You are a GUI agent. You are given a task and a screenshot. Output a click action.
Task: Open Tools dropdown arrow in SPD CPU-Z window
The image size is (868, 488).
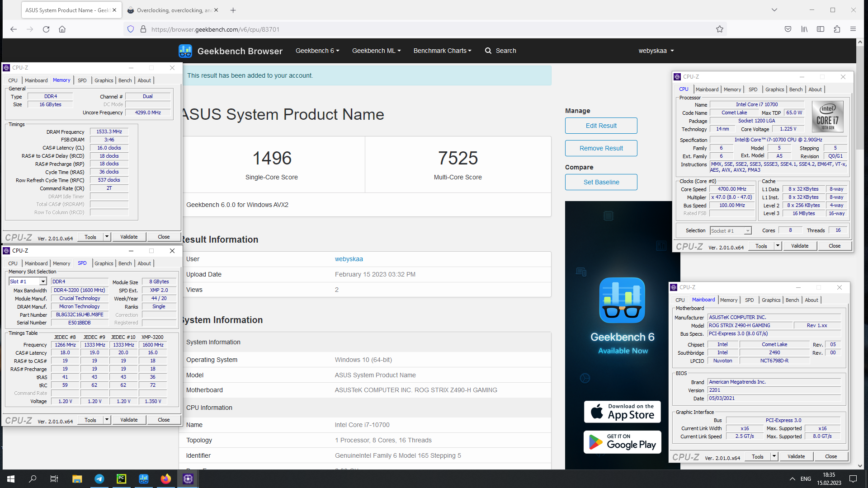[107, 420]
